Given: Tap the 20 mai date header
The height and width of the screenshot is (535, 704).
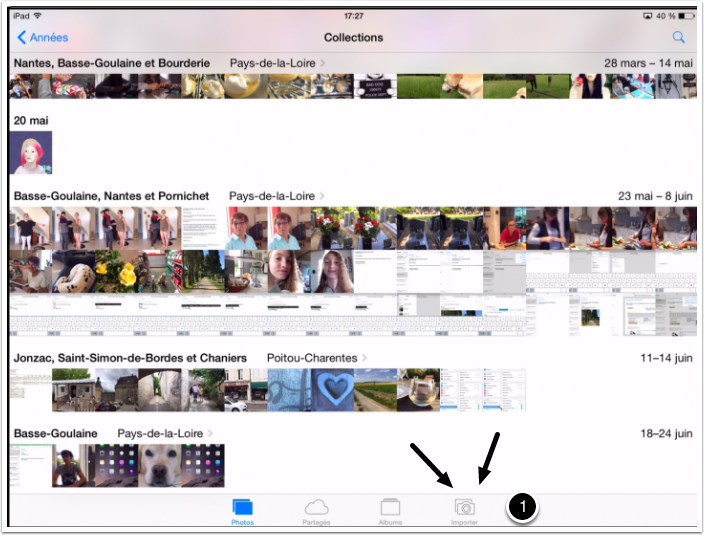Looking at the screenshot, I should click(x=29, y=120).
